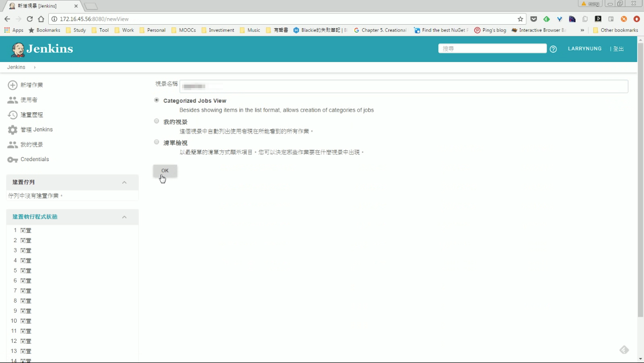644x363 pixels.
Task: Open the Music bookmarks folder
Action: [x=250, y=30]
